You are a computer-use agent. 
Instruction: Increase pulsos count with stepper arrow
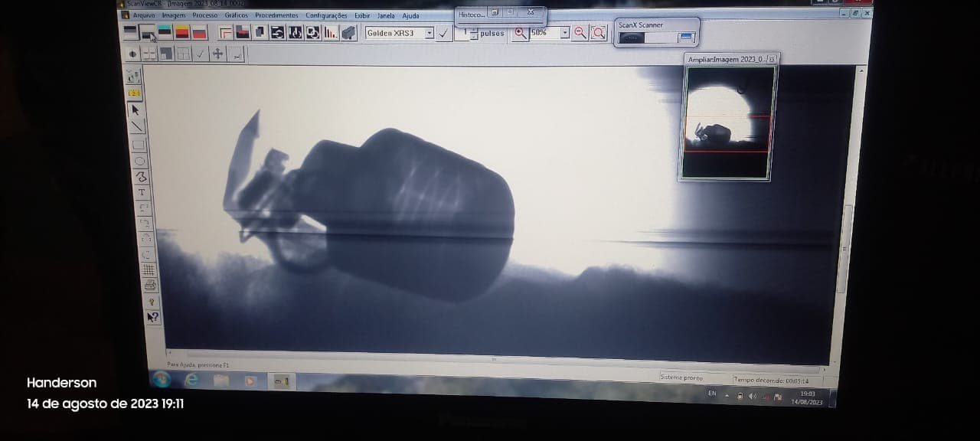pos(474,30)
